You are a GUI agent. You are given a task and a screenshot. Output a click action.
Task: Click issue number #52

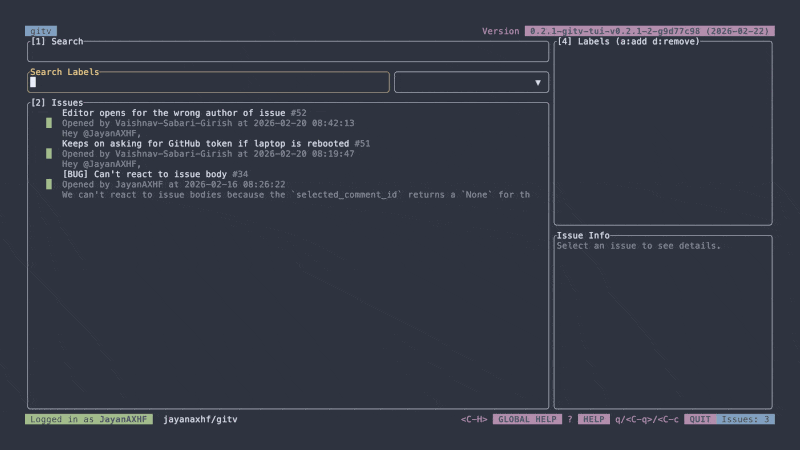coord(298,113)
